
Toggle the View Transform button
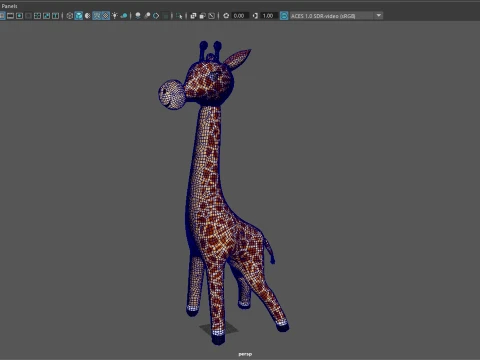coord(284,16)
